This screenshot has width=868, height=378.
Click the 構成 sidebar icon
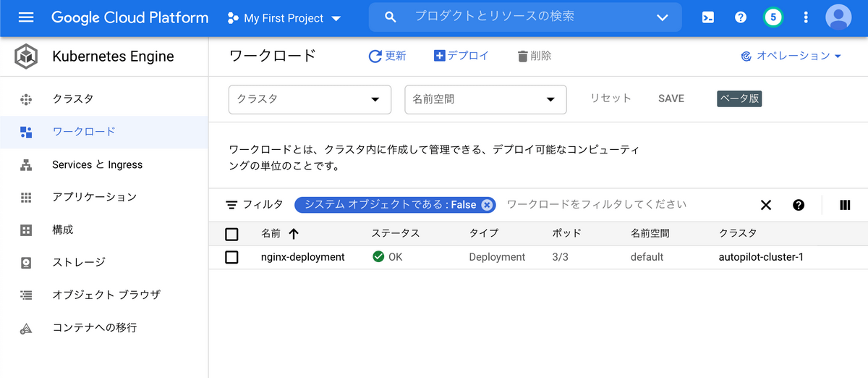26,230
